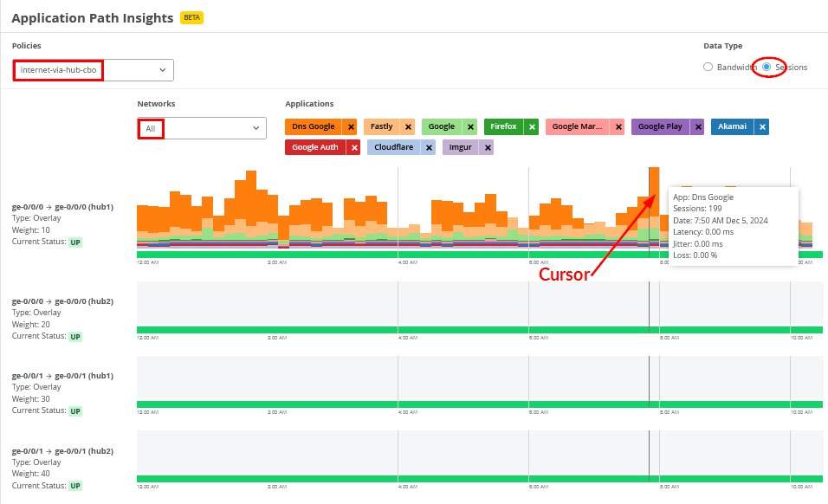Image resolution: width=828 pixels, height=504 pixels.
Task: Open the Networks dropdown
Action: [202, 128]
